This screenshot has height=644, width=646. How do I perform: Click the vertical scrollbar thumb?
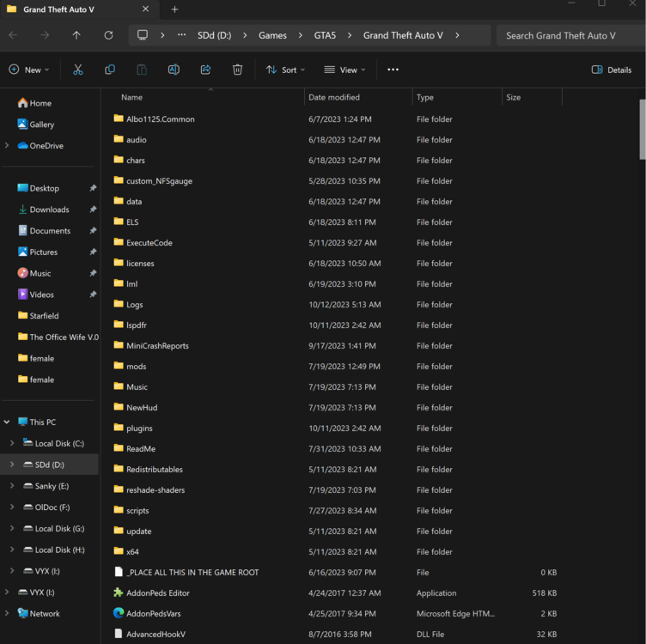click(x=643, y=130)
